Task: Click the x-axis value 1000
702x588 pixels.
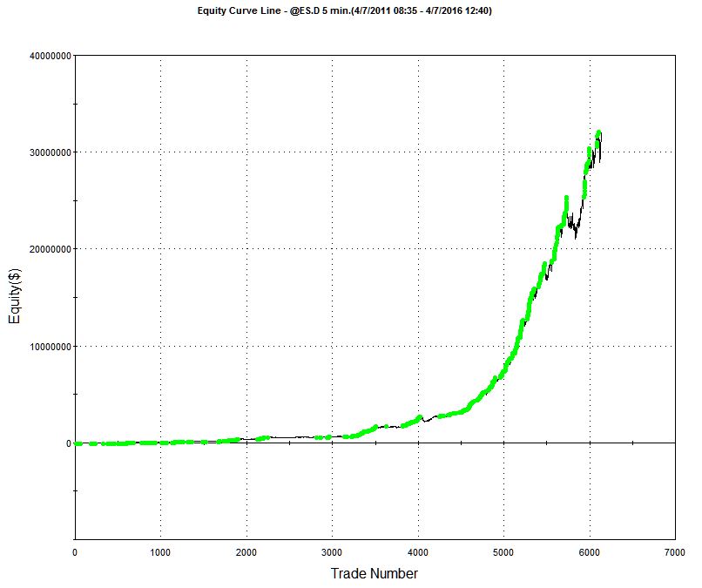Action: [160, 552]
